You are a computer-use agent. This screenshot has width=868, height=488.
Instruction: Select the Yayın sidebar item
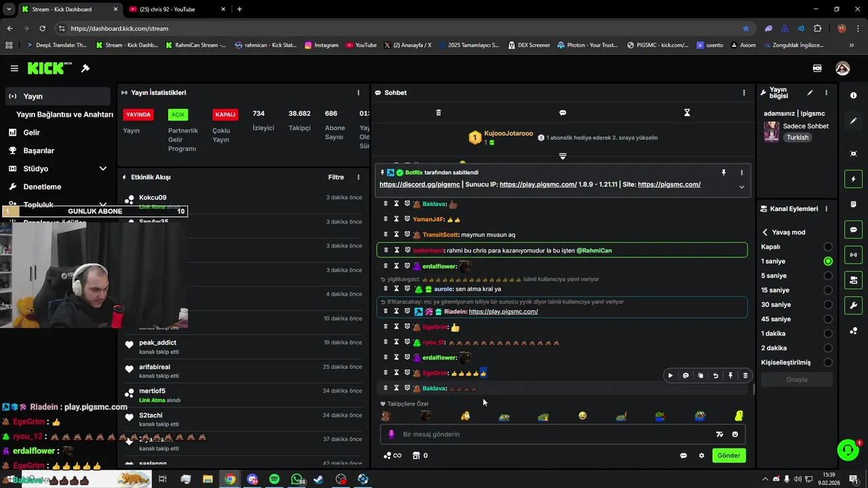click(x=58, y=96)
